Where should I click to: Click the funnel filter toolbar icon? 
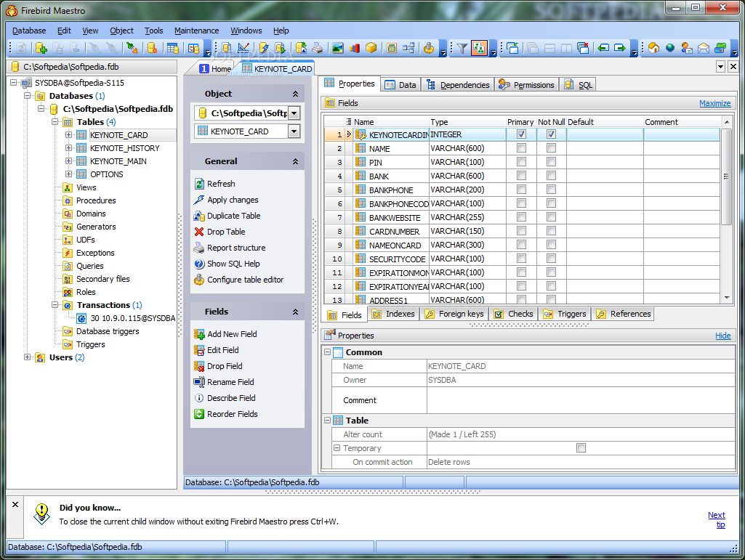(x=462, y=48)
